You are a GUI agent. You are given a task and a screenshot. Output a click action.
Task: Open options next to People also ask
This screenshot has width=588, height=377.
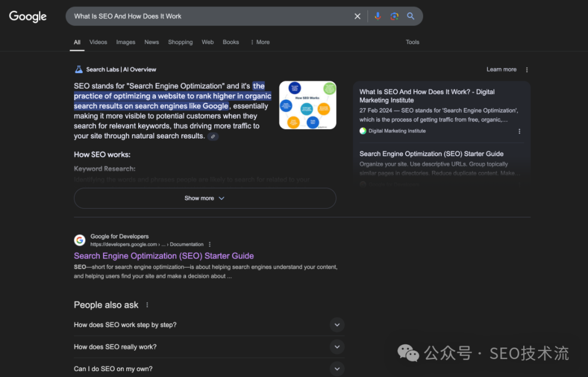147,305
